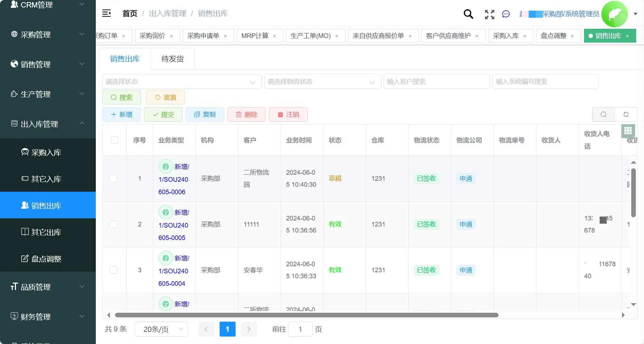Switch to the 待发货 tab
Image resolution: width=644 pixels, height=344 pixels.
(x=172, y=59)
